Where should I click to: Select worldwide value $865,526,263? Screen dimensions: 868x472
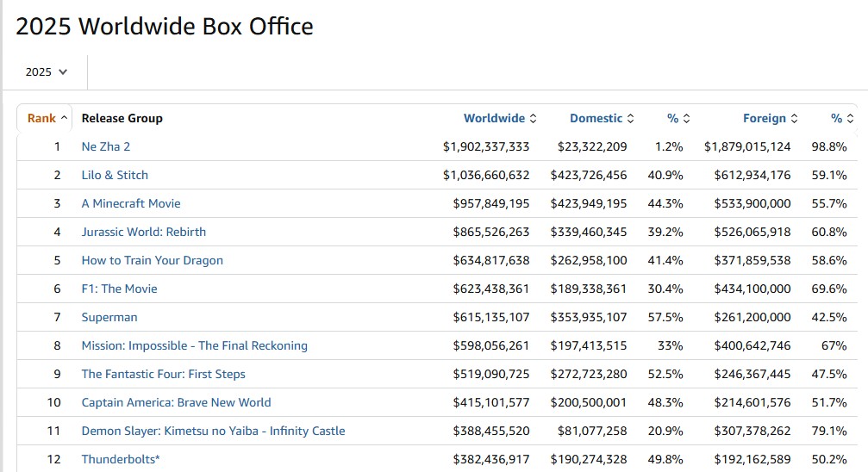click(x=491, y=232)
